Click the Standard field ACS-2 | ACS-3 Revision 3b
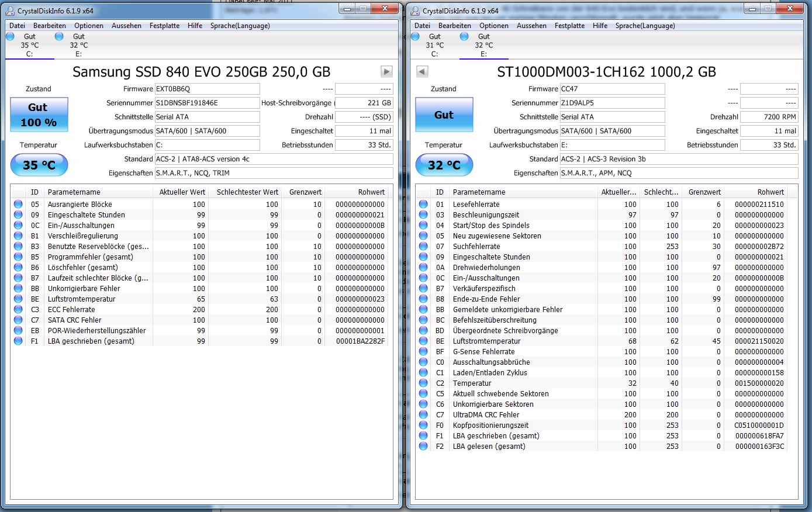812x512 pixels. tap(679, 159)
